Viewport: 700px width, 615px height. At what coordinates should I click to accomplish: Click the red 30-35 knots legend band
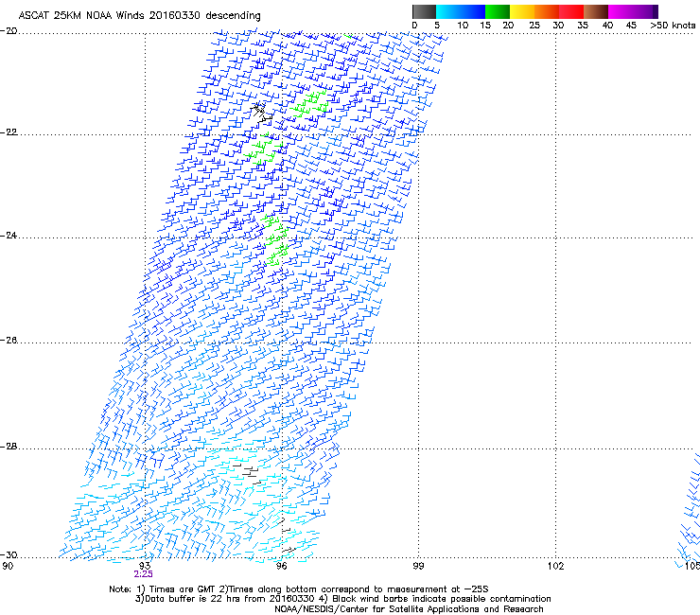(x=571, y=11)
